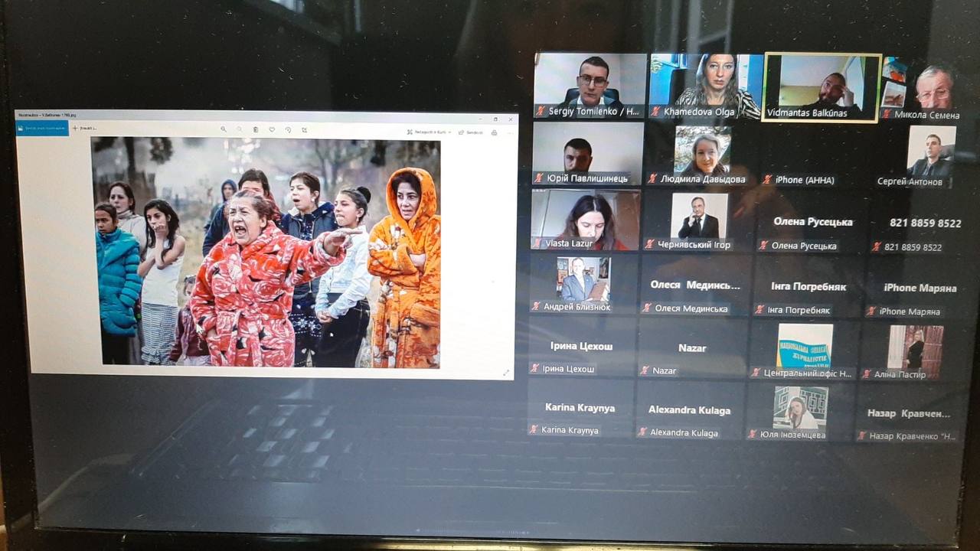Mark the photo as favorite with the heart icon

272,129
